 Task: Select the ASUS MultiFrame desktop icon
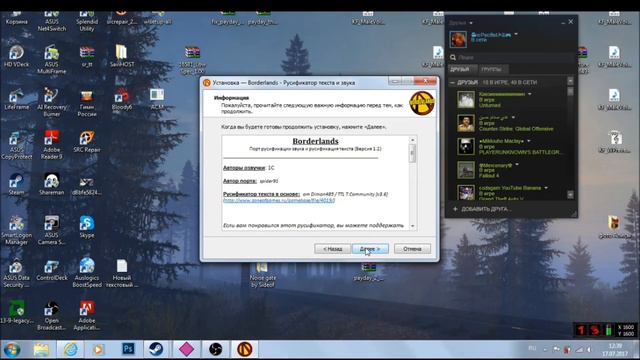tap(51, 60)
